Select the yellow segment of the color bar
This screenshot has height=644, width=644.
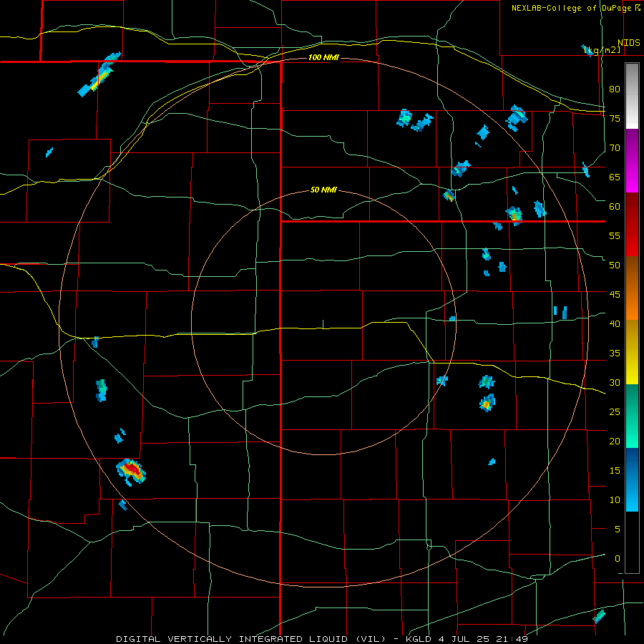tap(632, 352)
